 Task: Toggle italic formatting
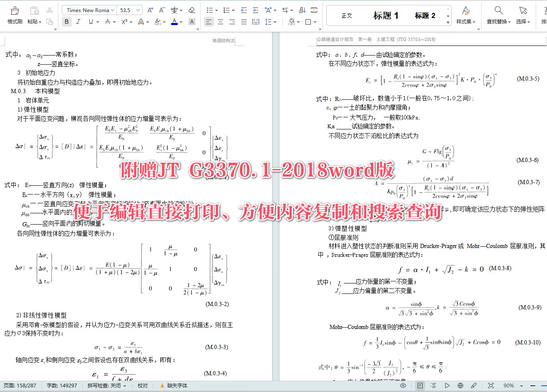pyautogui.click(x=78, y=22)
